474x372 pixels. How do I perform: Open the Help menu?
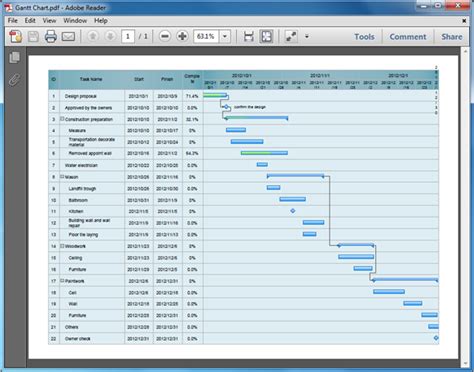101,21
